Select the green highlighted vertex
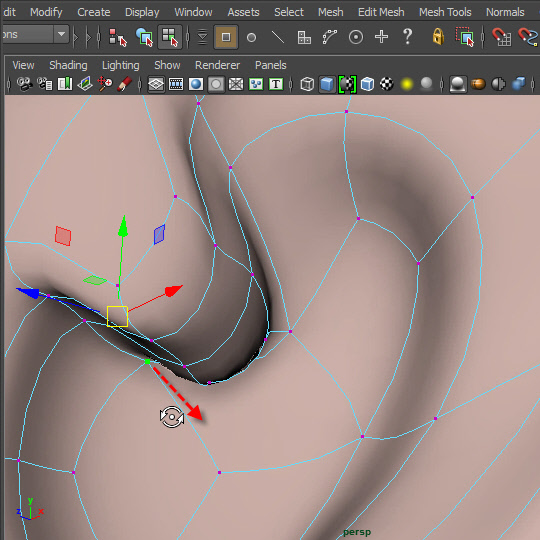This screenshot has width=540, height=540. pyautogui.click(x=147, y=361)
